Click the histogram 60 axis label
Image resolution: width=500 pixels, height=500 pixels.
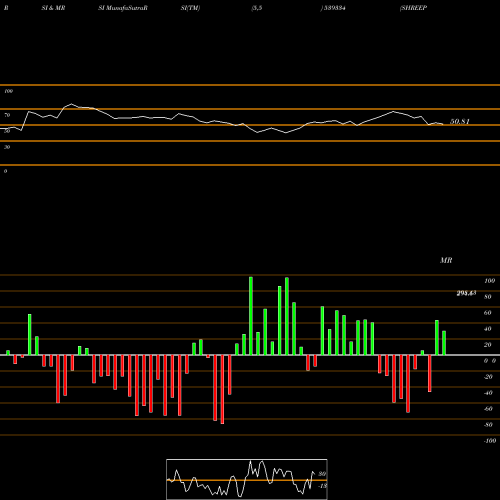click(488, 313)
